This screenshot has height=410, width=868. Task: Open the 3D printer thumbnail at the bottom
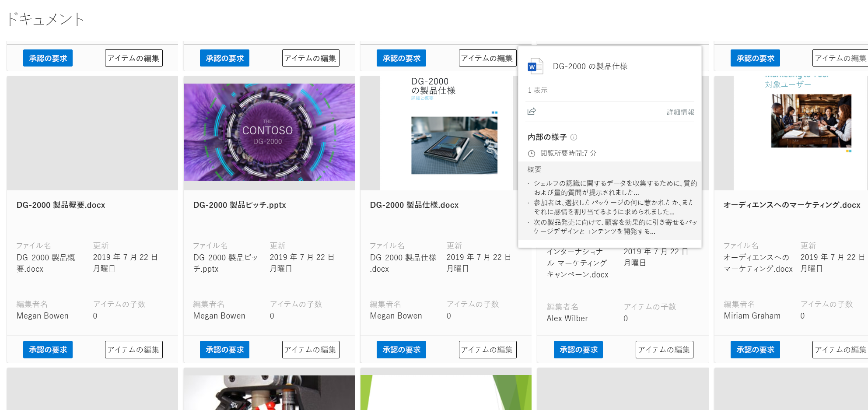pyautogui.click(x=269, y=394)
